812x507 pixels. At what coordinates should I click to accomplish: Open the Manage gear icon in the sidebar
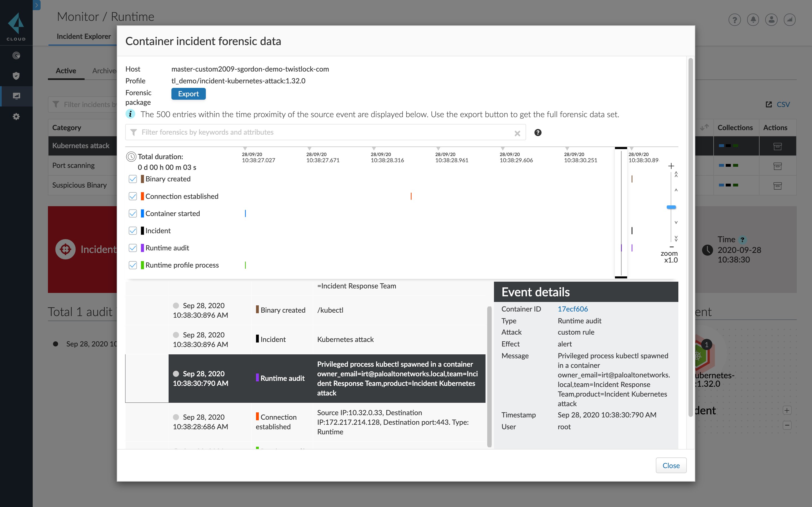(16, 116)
